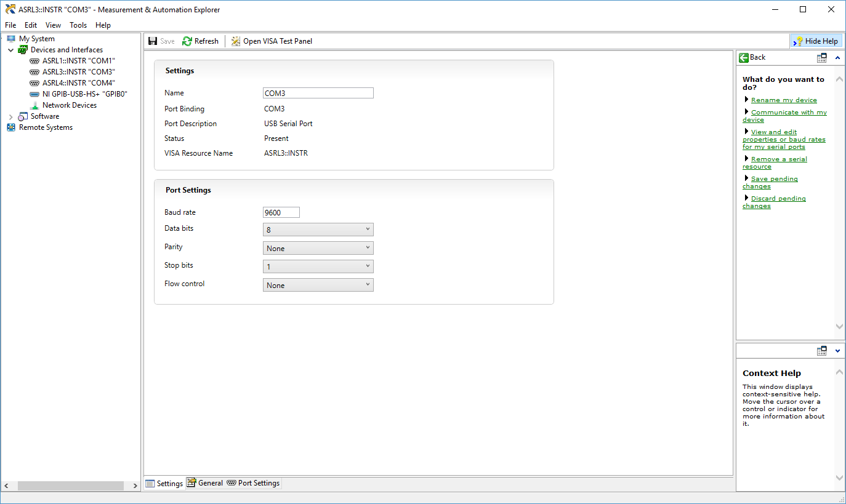Click the tree pane scroll left arrow
The image size is (846, 504).
pos(6,486)
